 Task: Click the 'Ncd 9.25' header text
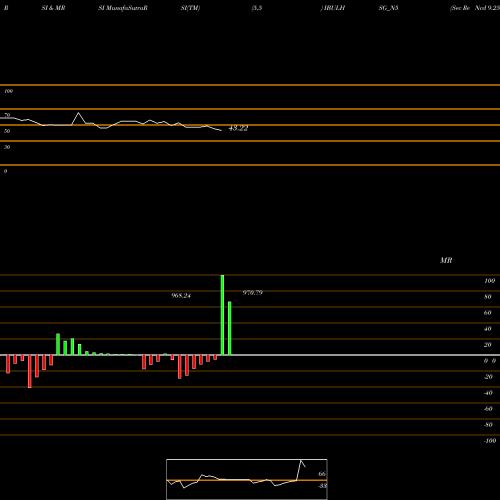coord(487,8)
